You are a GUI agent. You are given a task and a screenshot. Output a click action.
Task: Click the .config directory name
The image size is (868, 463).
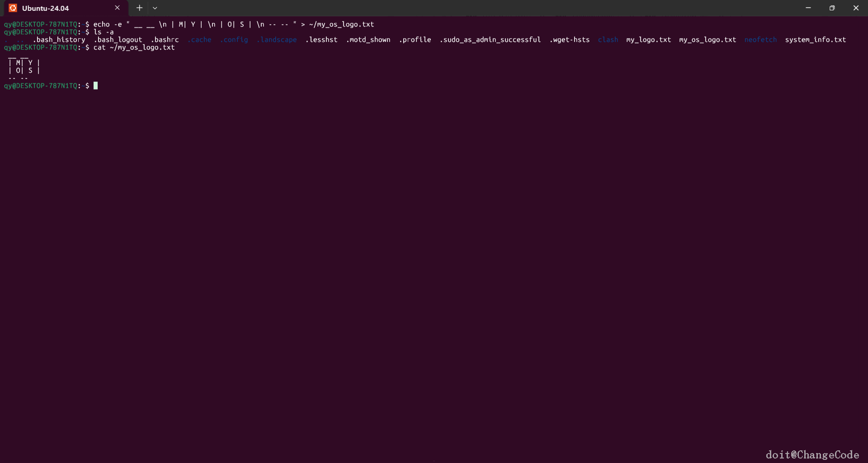[x=234, y=40]
